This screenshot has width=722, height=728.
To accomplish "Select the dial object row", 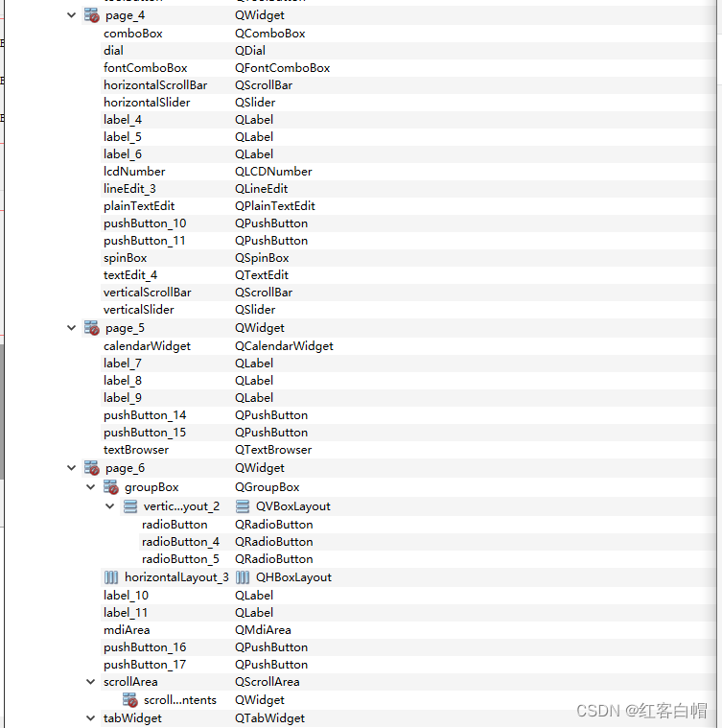I will pyautogui.click(x=114, y=51).
